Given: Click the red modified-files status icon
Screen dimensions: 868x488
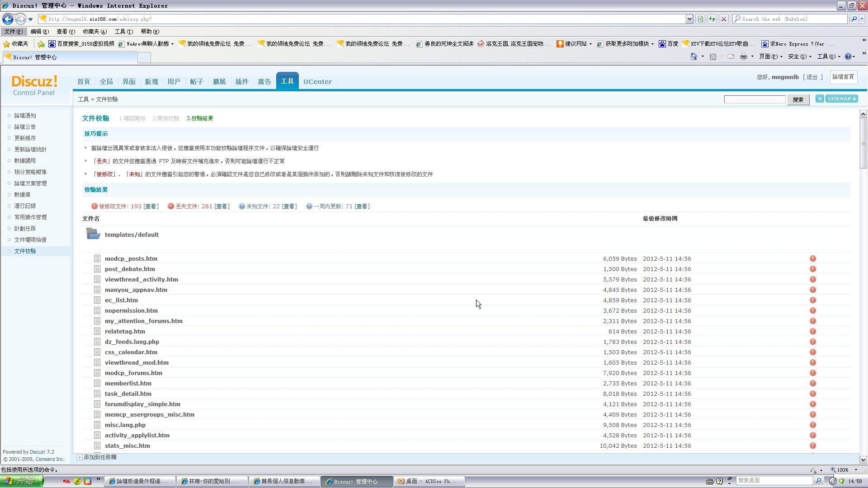Looking at the screenshot, I should [94, 206].
